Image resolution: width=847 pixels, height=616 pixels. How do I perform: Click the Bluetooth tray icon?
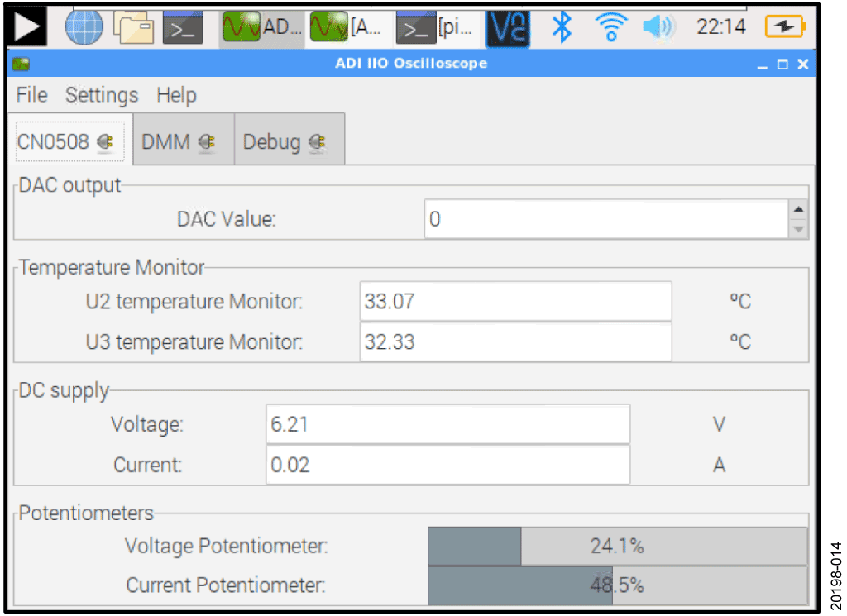pos(562,28)
